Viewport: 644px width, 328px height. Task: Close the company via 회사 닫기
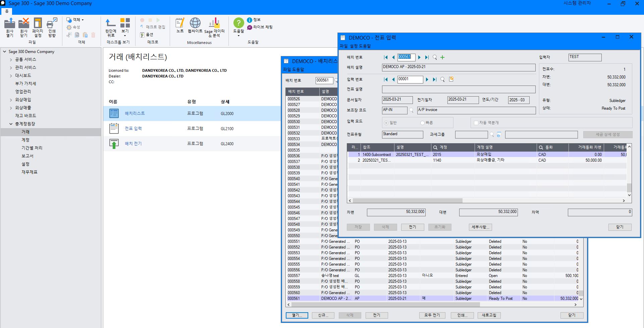[23, 27]
